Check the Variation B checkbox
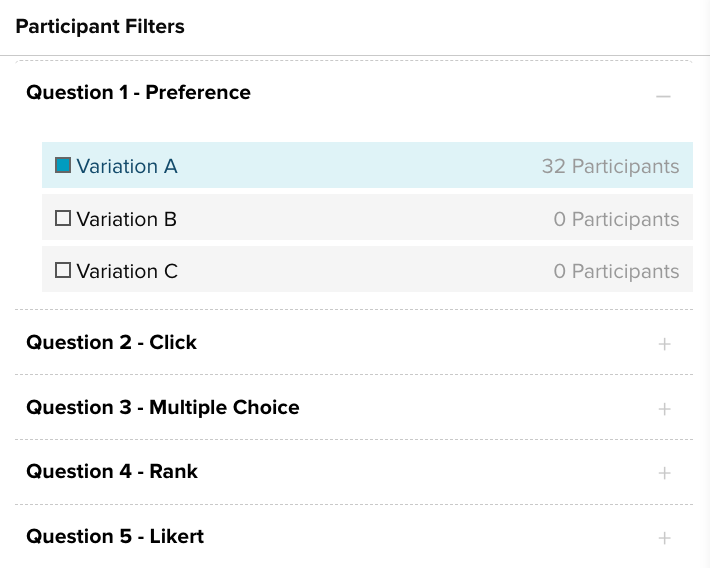Image resolution: width=710 pixels, height=568 pixels. point(63,218)
